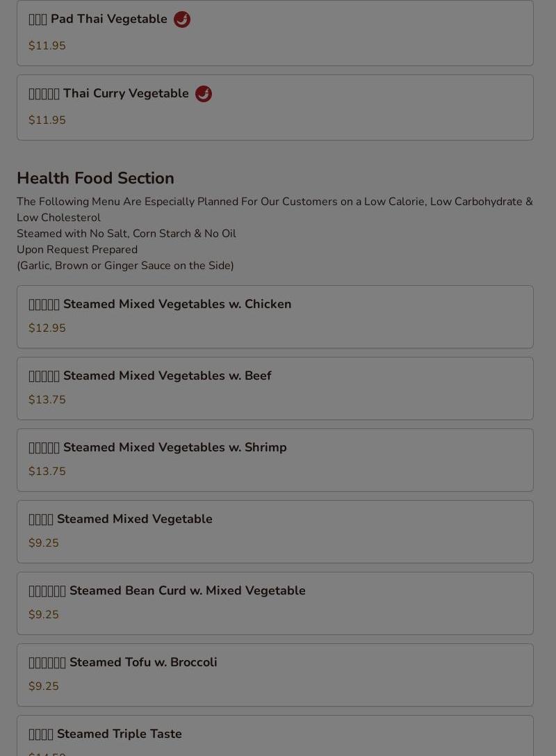
Task: Open the Steamed Triple Taste item
Action: 275,736
